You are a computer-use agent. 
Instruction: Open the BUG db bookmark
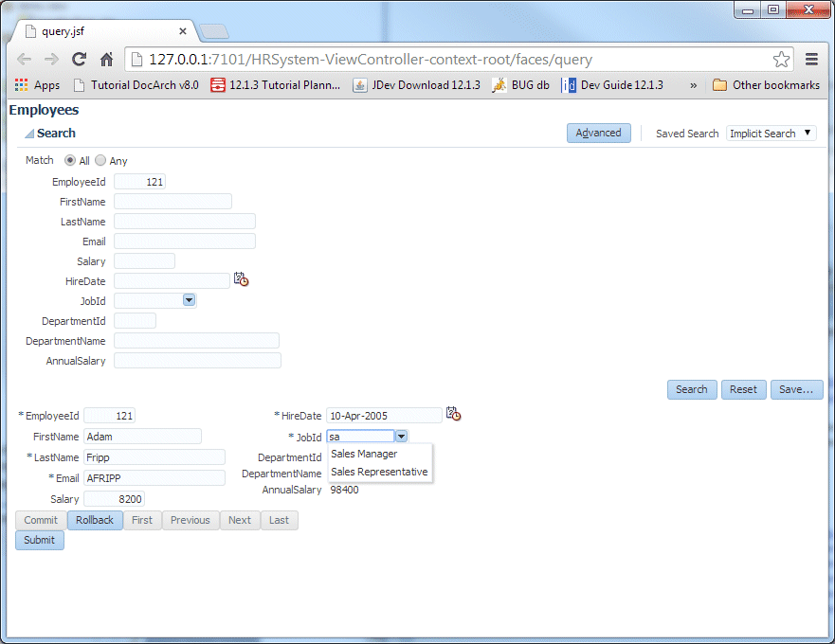tap(521, 85)
